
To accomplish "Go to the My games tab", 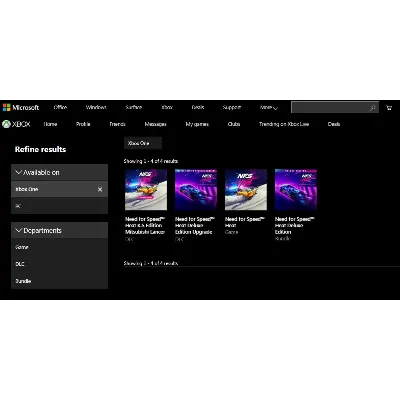I will pos(197,124).
